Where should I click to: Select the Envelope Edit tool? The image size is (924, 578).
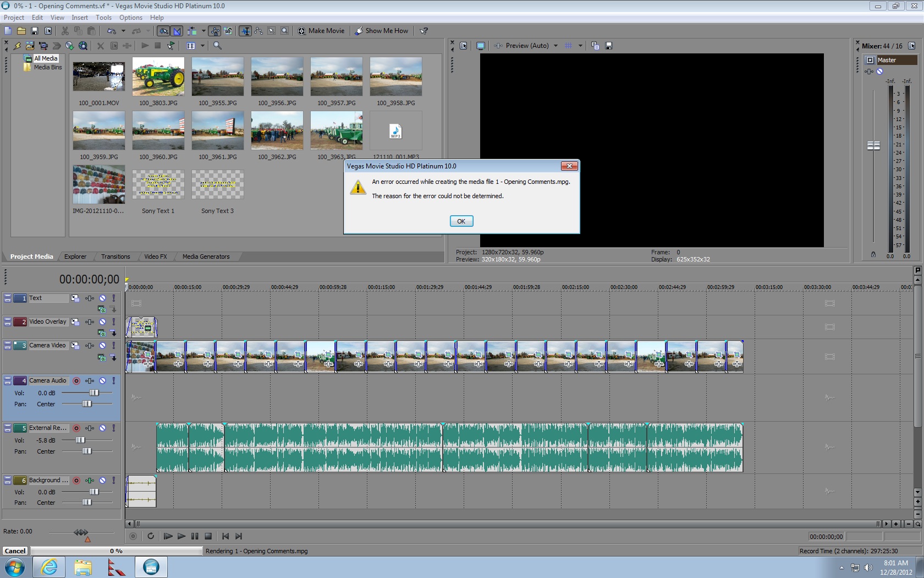258,31
